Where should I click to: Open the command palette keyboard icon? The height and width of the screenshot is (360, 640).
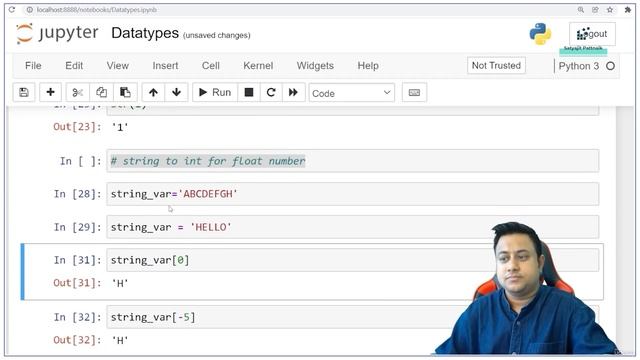pos(414,93)
